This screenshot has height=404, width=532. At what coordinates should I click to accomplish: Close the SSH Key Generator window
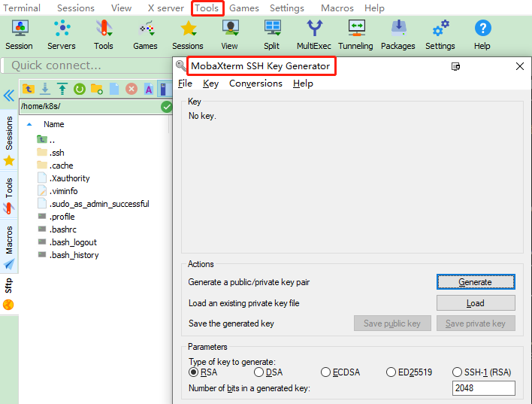[x=520, y=66]
